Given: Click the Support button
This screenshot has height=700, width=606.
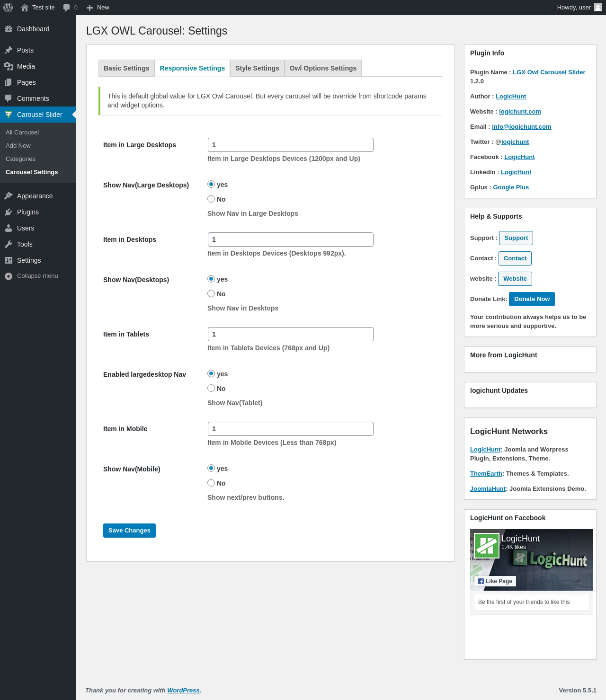Looking at the screenshot, I should point(516,238).
